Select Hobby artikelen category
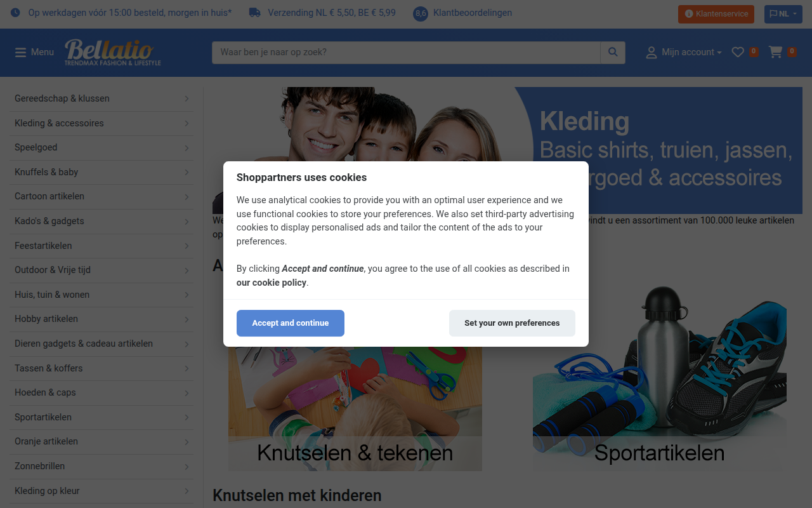The height and width of the screenshot is (508, 812). pos(101,319)
